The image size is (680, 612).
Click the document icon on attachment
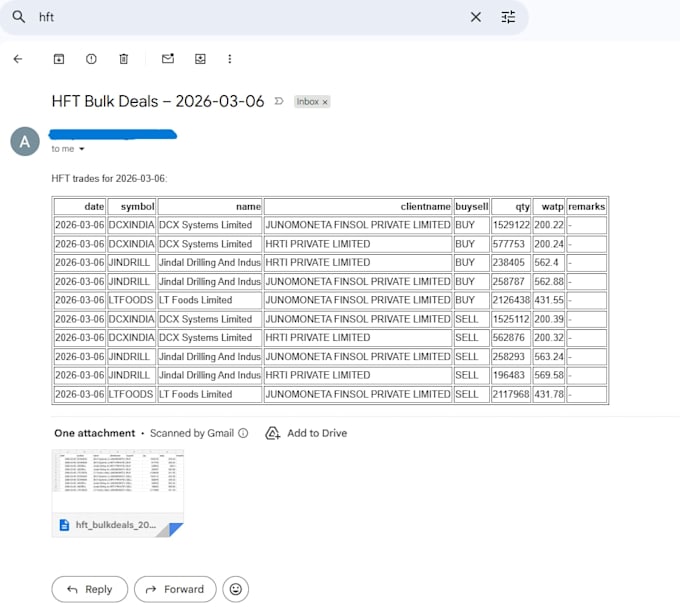[x=64, y=525]
